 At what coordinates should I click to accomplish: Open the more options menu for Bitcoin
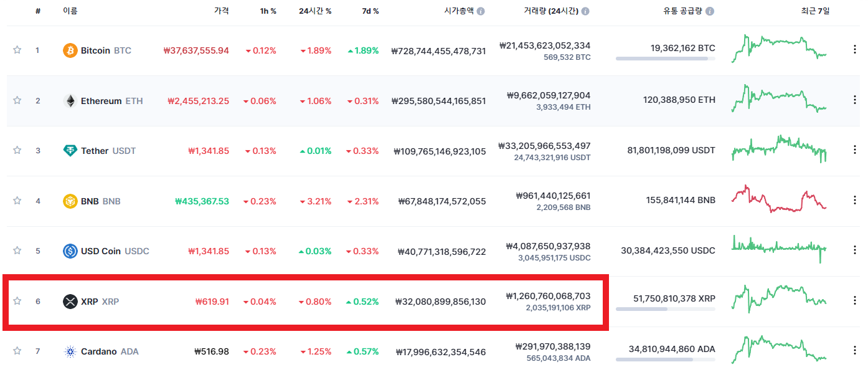854,50
